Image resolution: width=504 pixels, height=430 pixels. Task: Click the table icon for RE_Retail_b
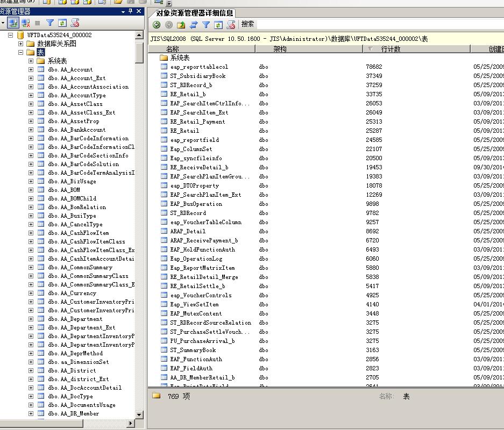coord(164,94)
